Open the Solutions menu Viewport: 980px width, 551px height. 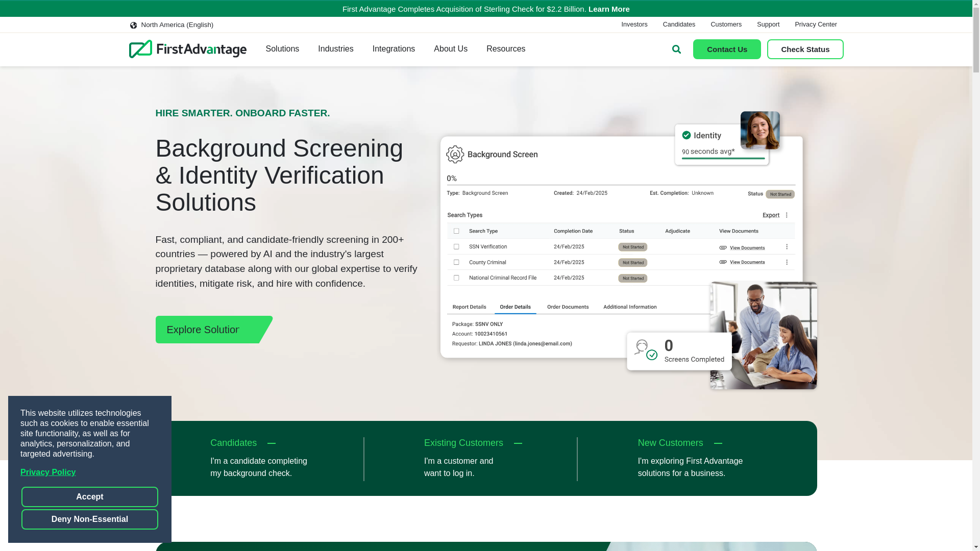(x=282, y=49)
